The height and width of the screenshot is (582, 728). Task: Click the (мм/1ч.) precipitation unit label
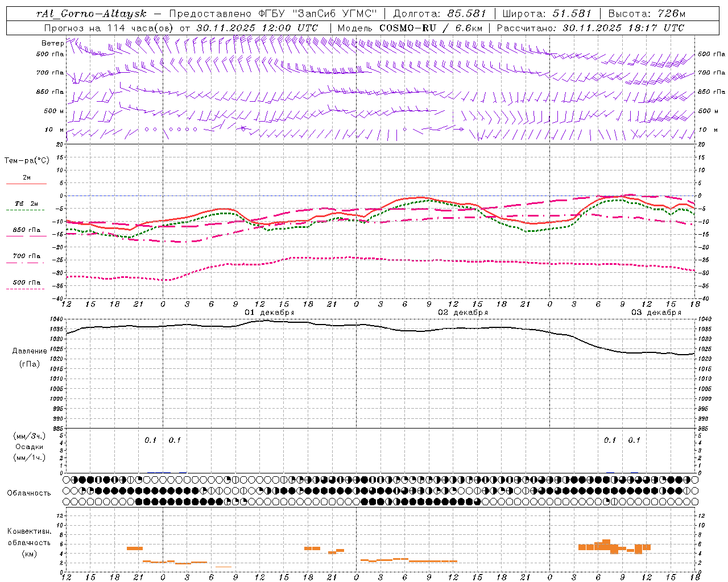coord(30,458)
